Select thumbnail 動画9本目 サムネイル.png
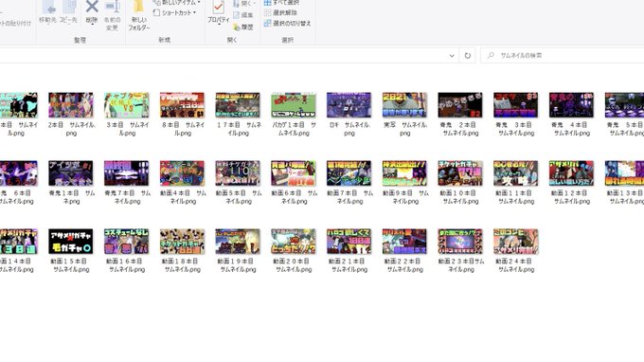644x362 pixels. [404, 173]
